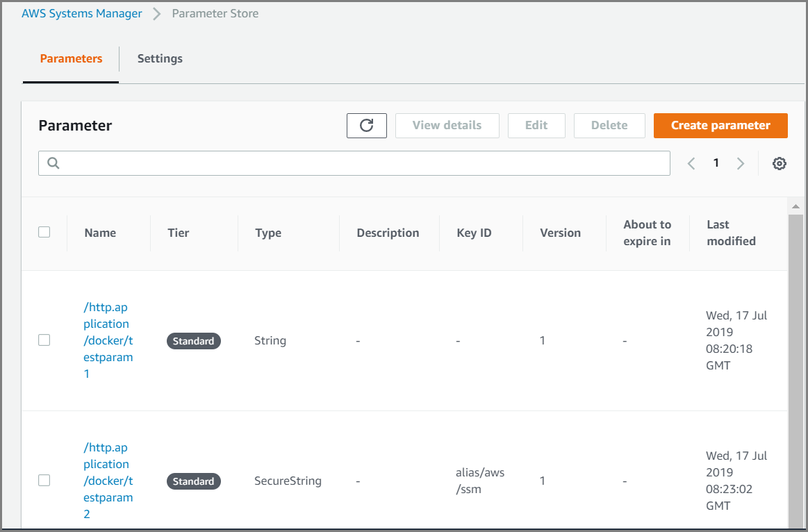808x532 pixels.
Task: Toggle the select-all parameters checkbox
Action: point(44,232)
